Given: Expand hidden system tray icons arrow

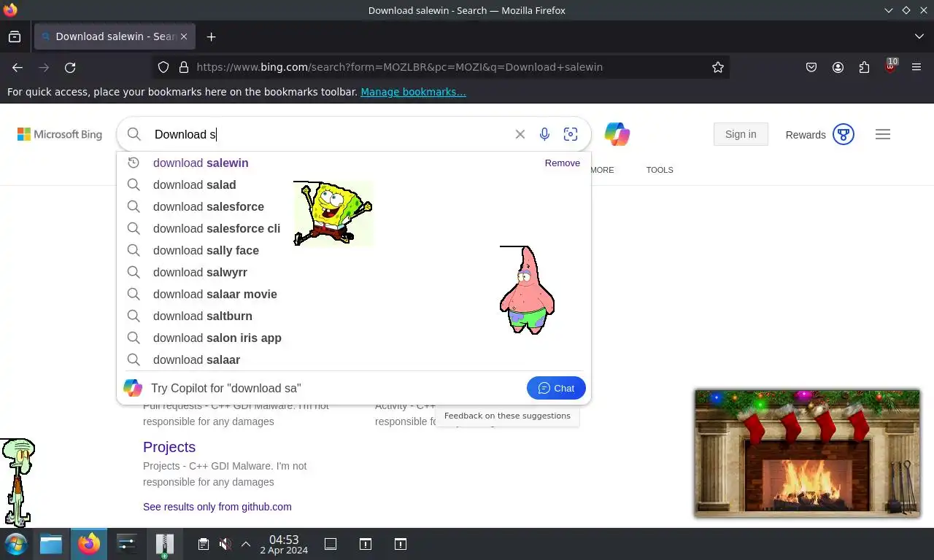Looking at the screenshot, I should click(x=246, y=544).
